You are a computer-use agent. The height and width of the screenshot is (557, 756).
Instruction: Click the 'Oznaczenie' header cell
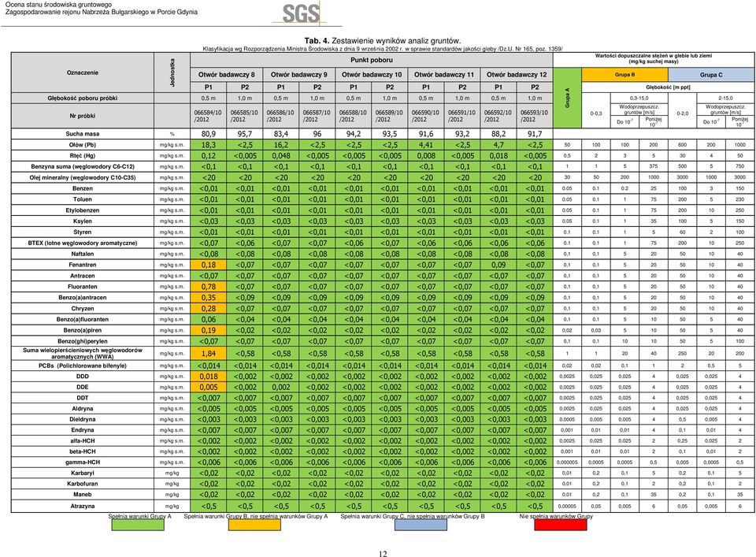pyautogui.click(x=83, y=72)
